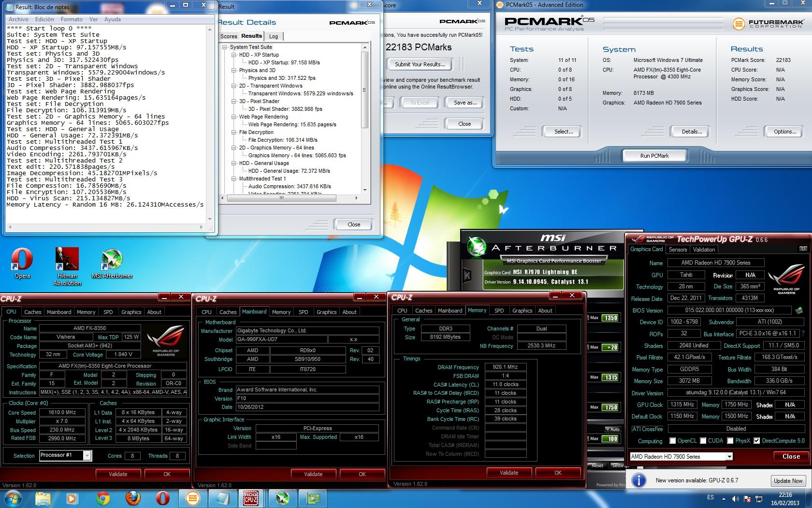The width and height of the screenshot is (812, 508).
Task: Click GPU-Z screenshot camera icon
Action: pos(803,249)
